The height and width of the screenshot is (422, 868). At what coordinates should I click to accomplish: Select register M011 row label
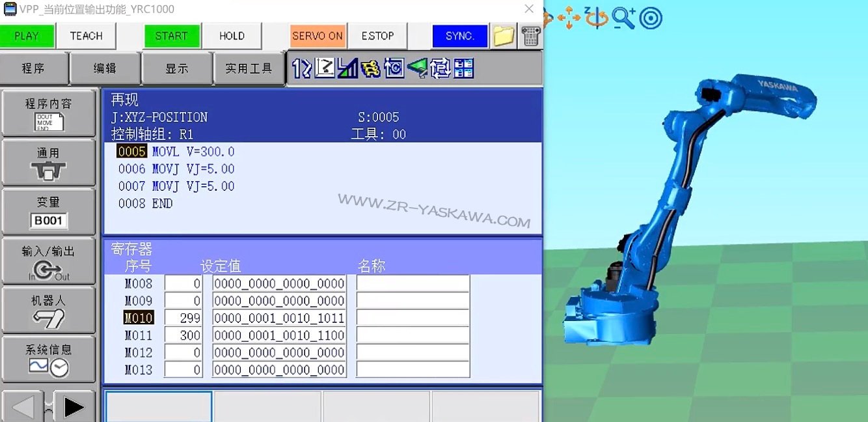pos(139,335)
